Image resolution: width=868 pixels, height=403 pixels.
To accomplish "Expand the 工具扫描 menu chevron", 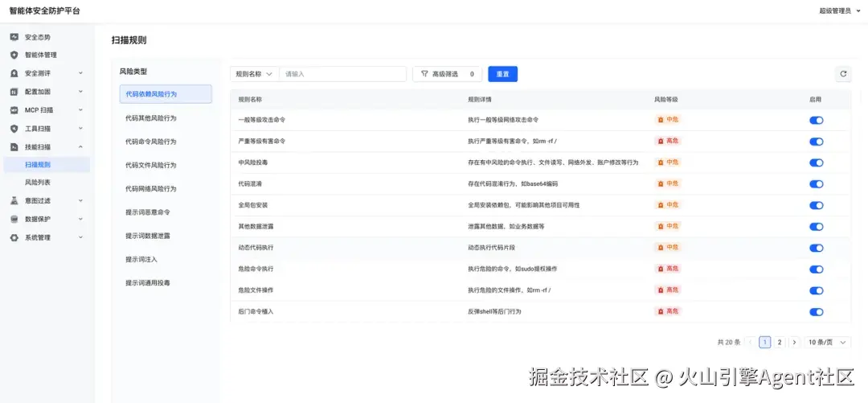I will coord(80,129).
